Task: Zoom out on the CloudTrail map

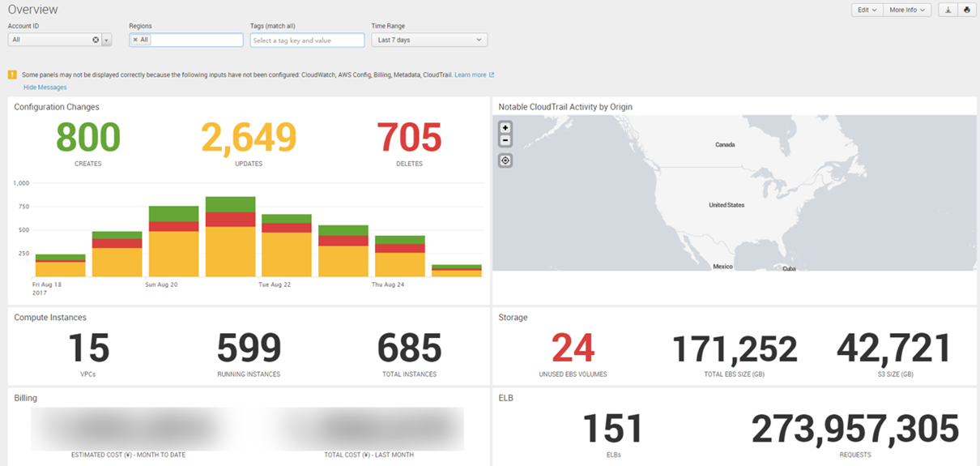Action: pyautogui.click(x=505, y=140)
